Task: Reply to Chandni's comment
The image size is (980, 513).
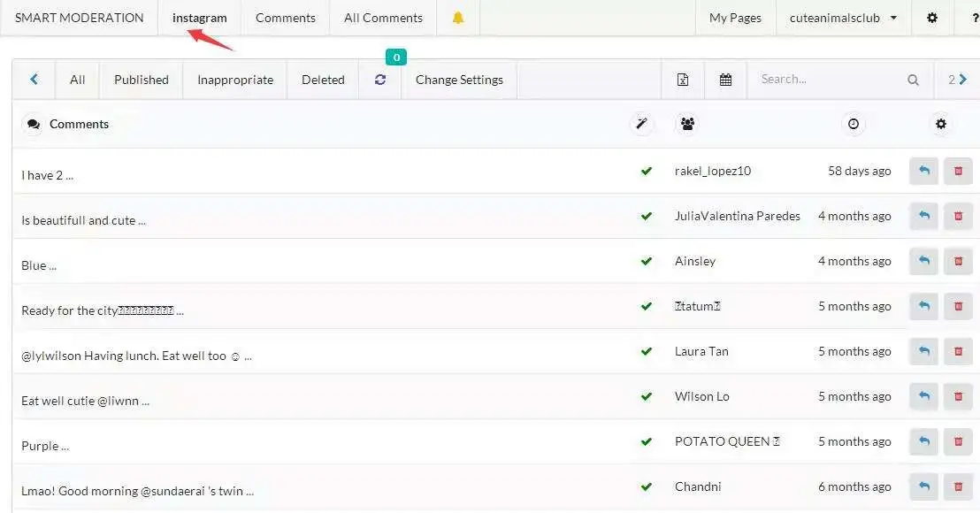Action: (x=923, y=486)
